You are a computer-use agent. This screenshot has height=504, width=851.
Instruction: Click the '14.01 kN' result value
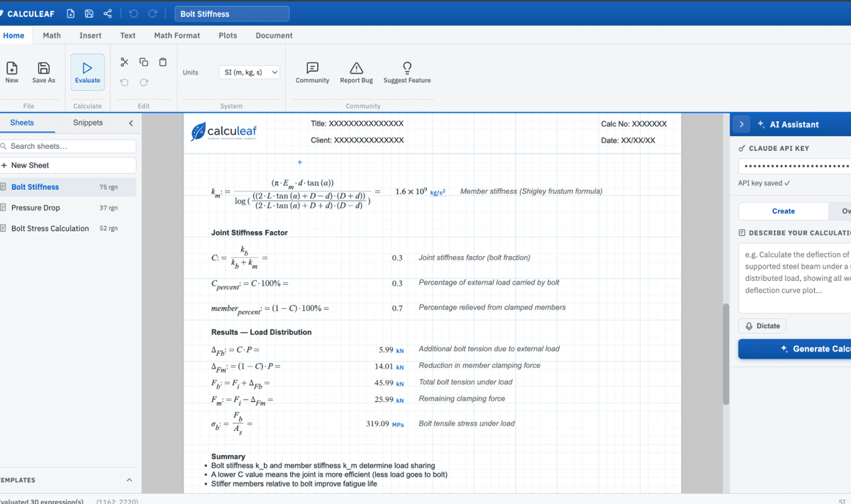[x=389, y=366]
